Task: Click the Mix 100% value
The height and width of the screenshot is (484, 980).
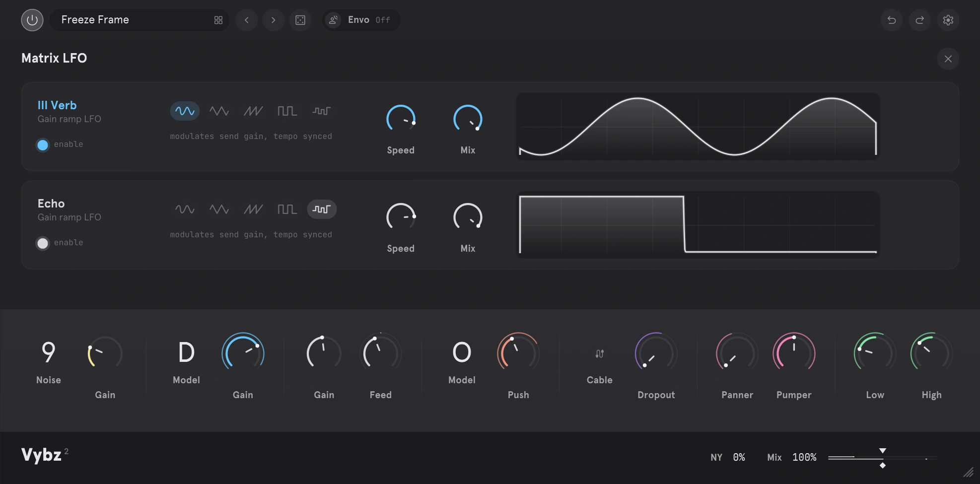Action: point(804,457)
